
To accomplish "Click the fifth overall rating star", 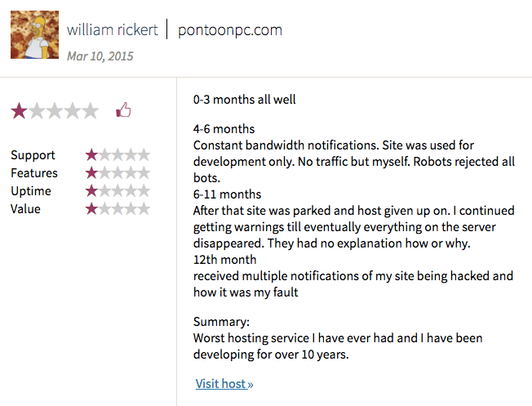I will (91, 111).
